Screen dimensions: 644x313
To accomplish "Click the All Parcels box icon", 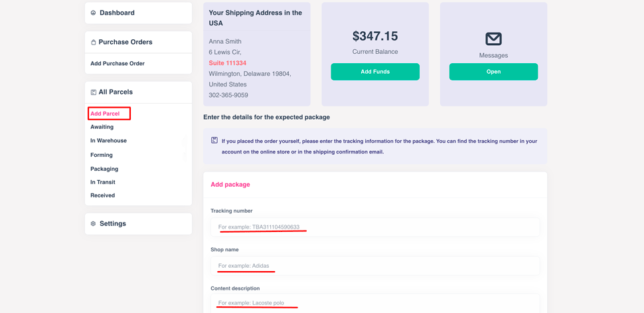I will tap(94, 92).
